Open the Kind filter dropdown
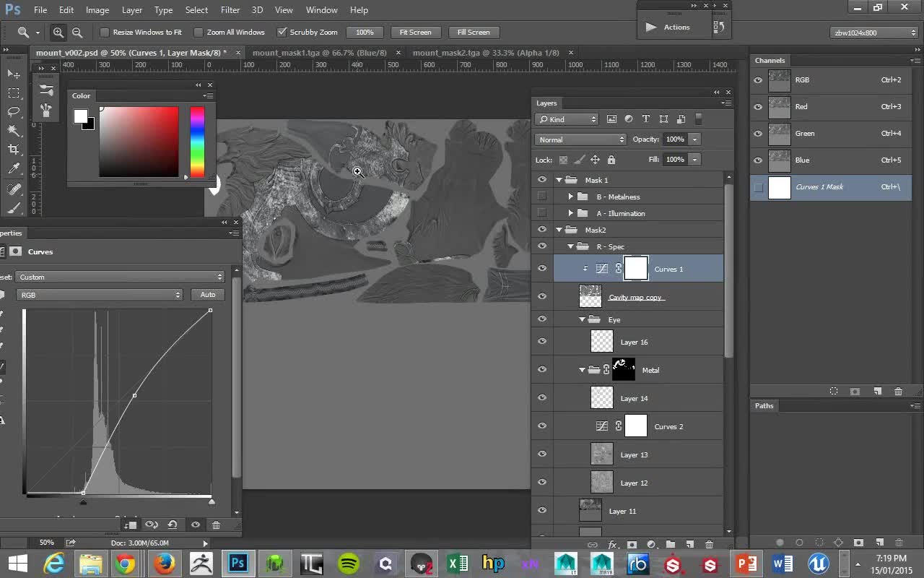The height and width of the screenshot is (578, 924). [x=567, y=119]
